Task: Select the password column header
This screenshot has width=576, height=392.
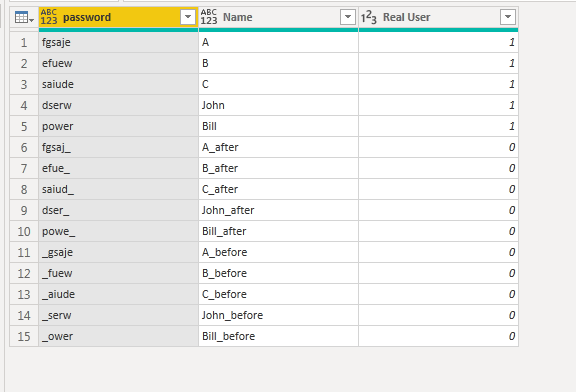Action: pyautogui.click(x=118, y=17)
